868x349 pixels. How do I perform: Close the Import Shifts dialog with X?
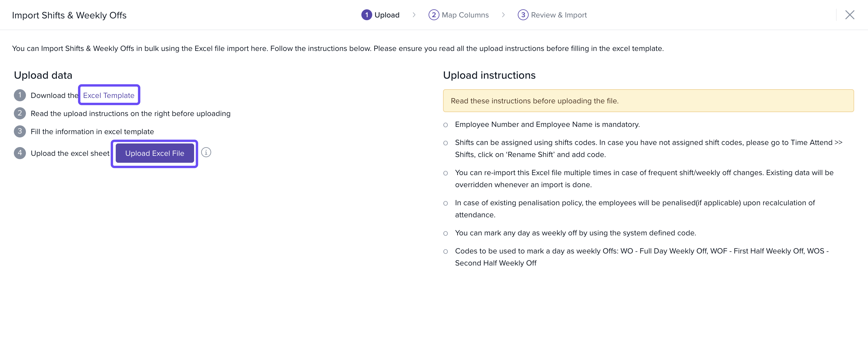[850, 15]
